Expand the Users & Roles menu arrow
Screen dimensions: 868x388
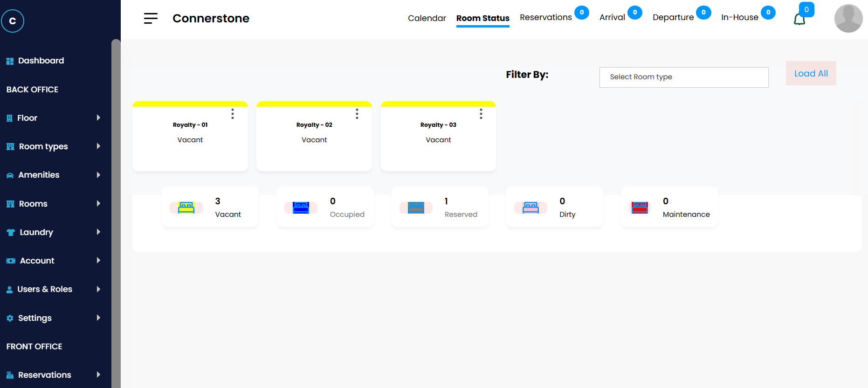[98, 289]
